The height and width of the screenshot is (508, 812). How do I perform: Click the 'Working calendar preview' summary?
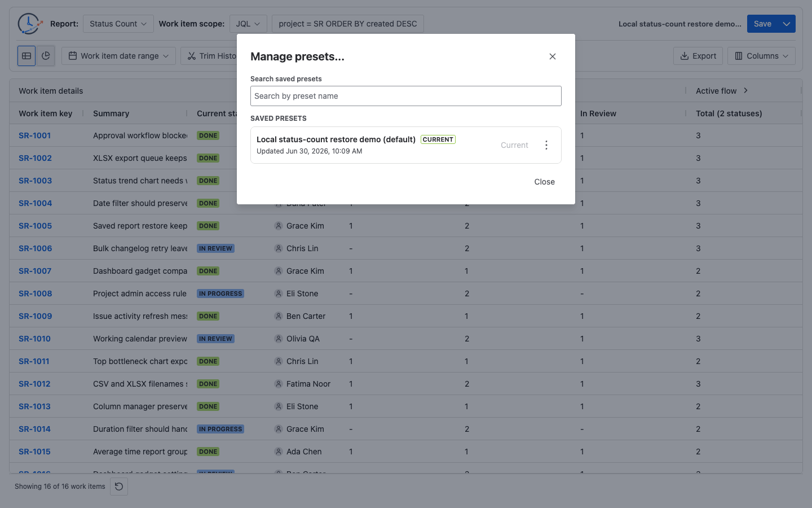(x=140, y=339)
